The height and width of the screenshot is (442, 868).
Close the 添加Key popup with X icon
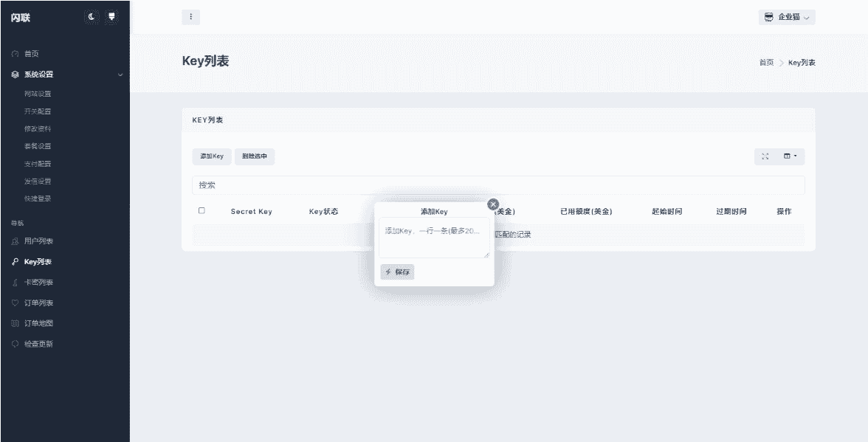pos(494,204)
